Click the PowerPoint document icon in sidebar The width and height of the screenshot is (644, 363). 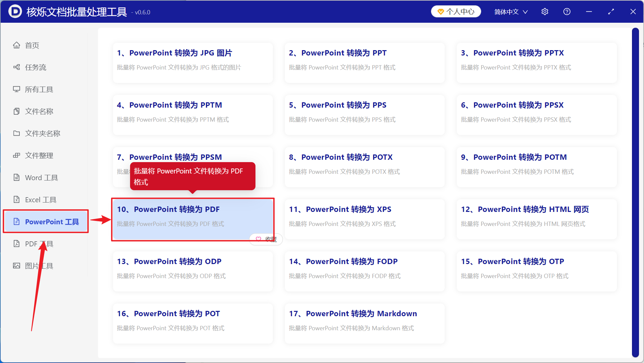click(x=16, y=222)
